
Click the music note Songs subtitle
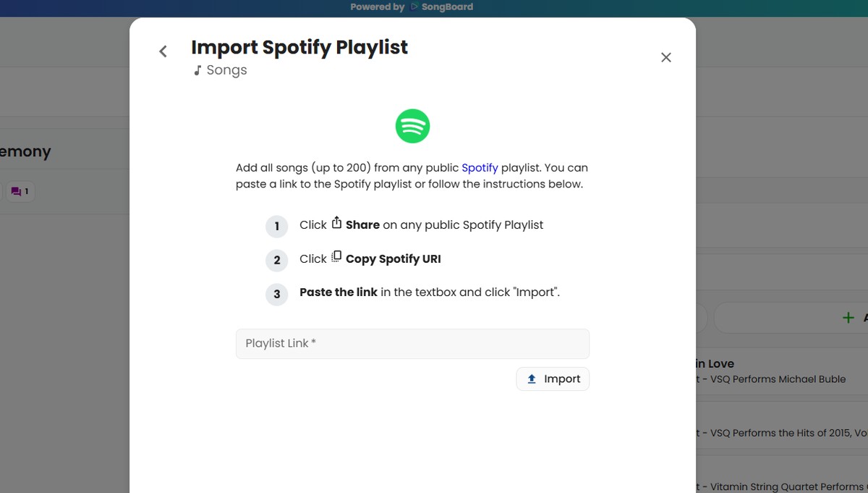pos(220,70)
